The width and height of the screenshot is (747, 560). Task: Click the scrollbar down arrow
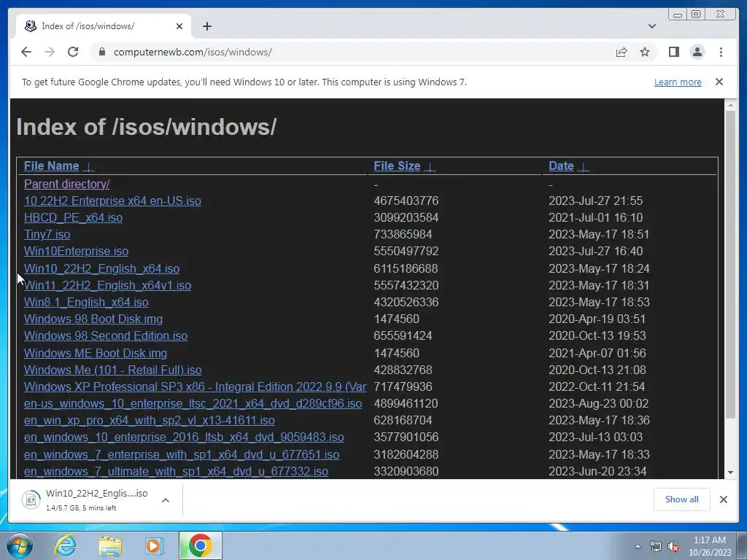[730, 472]
